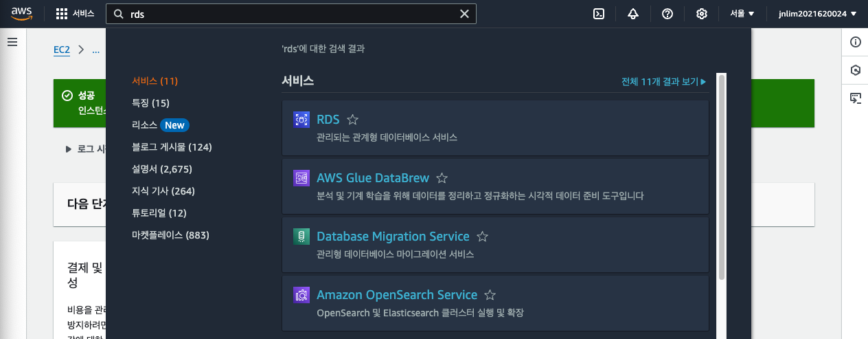Click RDS description 관리되는 관계형 데이터베이스 서비스
The height and width of the screenshot is (339, 868).
pyautogui.click(x=387, y=138)
